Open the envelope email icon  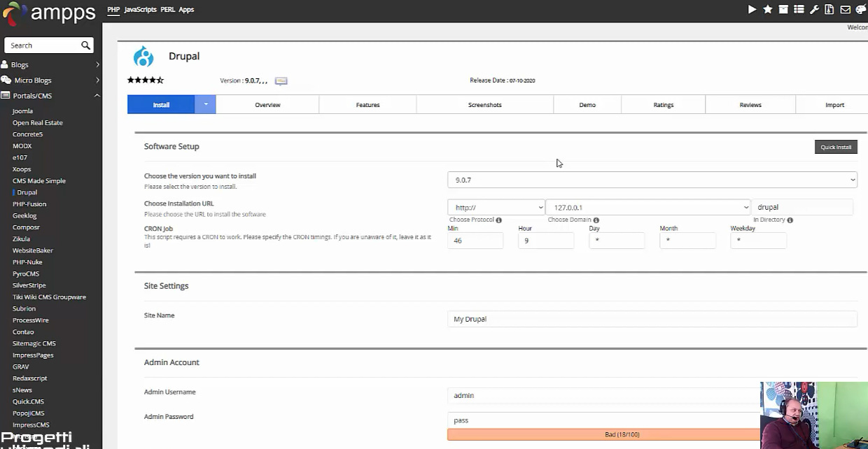point(845,9)
